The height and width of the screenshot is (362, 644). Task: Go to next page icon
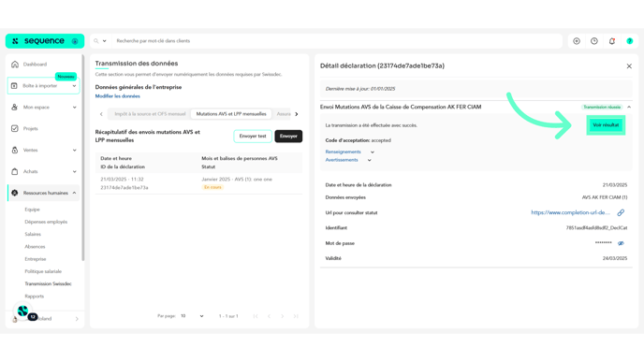(282, 316)
